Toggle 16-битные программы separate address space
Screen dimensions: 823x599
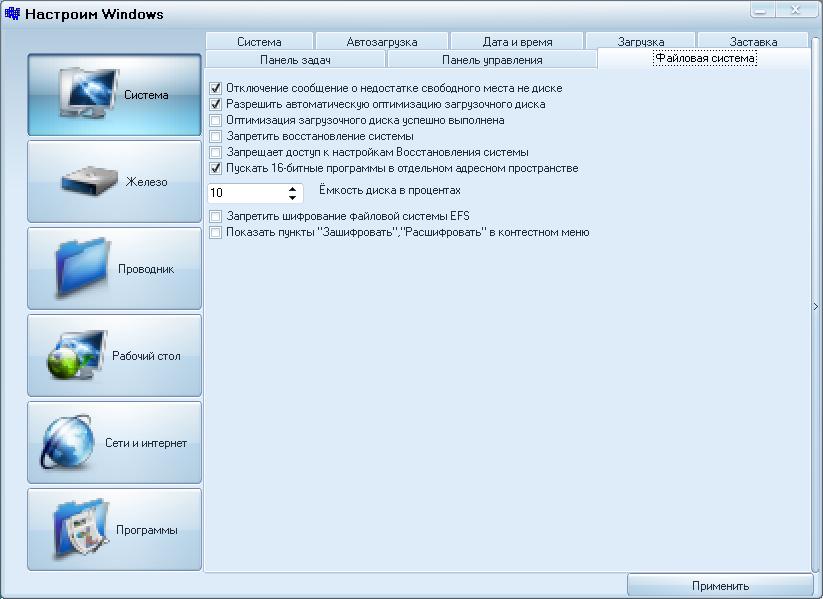[x=215, y=169]
